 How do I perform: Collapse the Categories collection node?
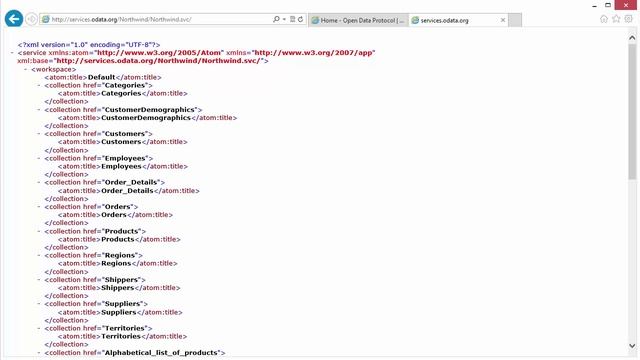[39, 85]
